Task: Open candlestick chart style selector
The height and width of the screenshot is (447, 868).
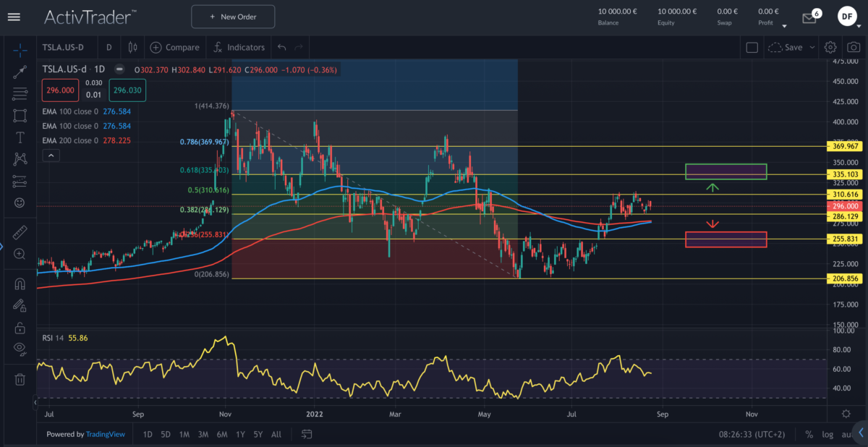Action: pos(132,47)
